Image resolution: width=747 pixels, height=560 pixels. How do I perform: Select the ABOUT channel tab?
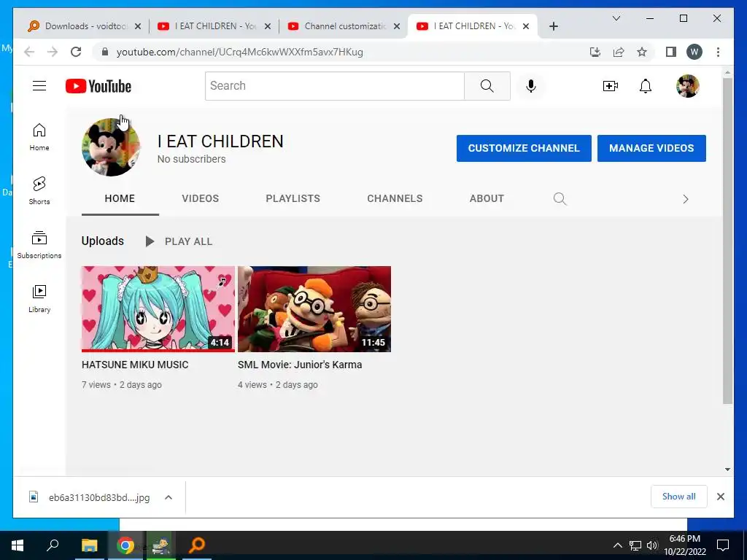[x=487, y=198]
